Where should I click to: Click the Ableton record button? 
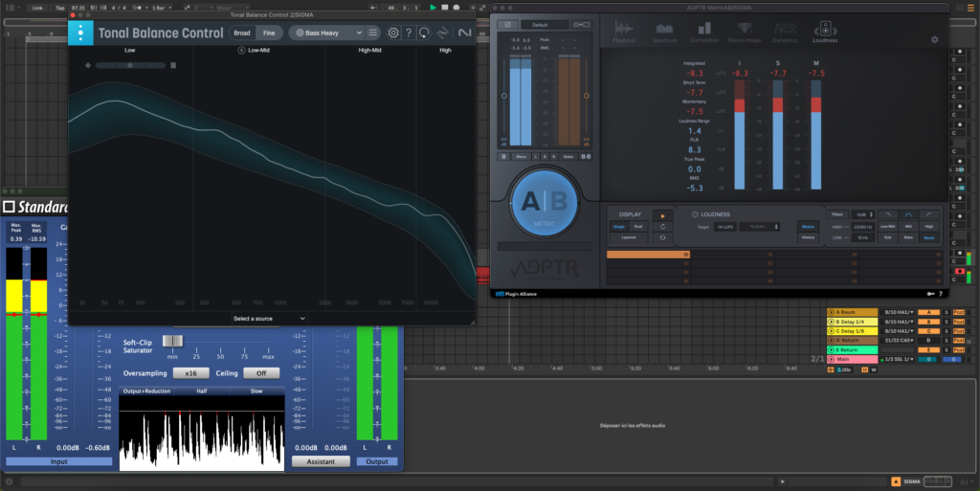(457, 8)
